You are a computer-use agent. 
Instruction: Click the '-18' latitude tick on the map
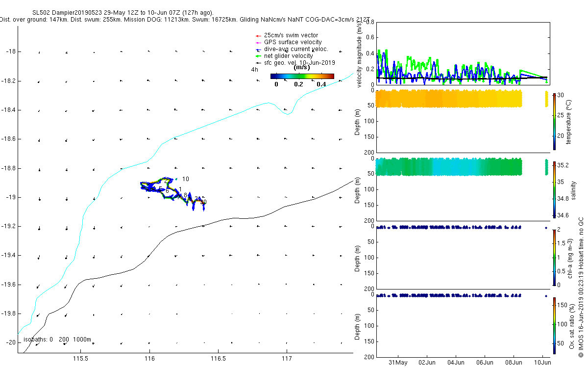tap(11, 52)
